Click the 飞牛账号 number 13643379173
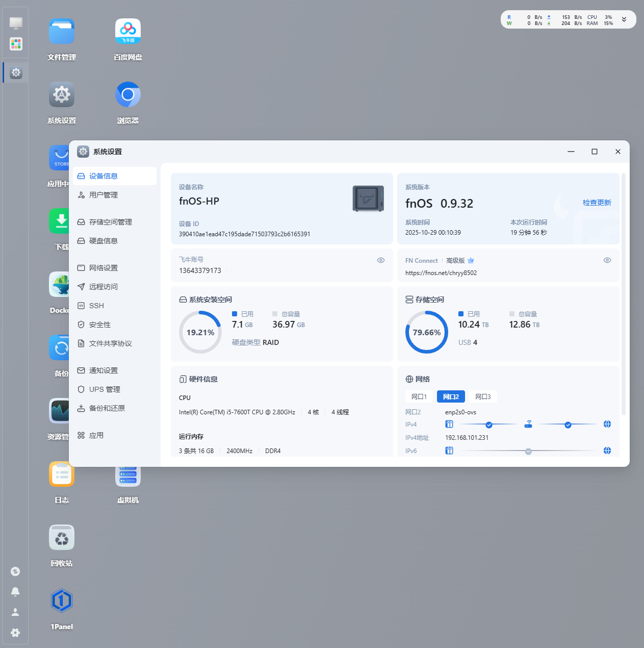644x648 pixels. tap(200, 270)
